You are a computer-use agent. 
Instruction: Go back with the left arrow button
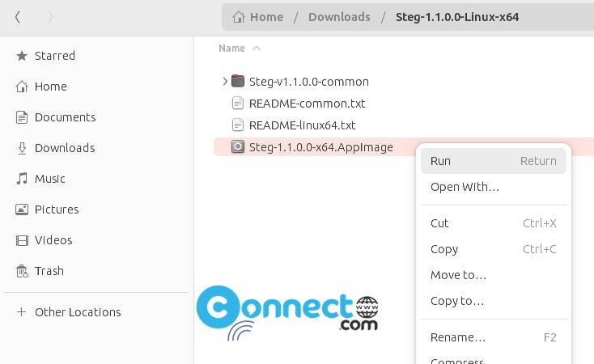coord(18,17)
